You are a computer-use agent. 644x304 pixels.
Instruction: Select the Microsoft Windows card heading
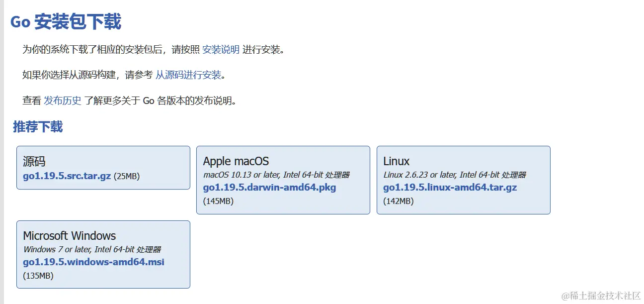tap(69, 236)
